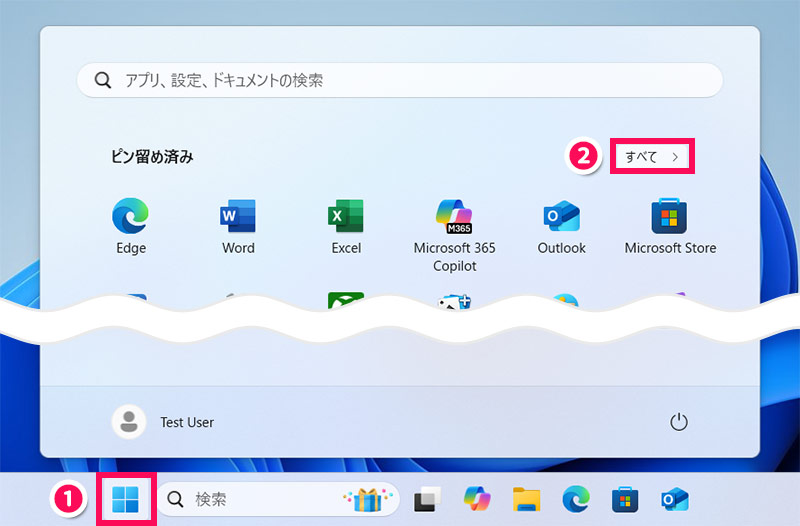Click the Windows Start button on taskbar

click(126, 498)
